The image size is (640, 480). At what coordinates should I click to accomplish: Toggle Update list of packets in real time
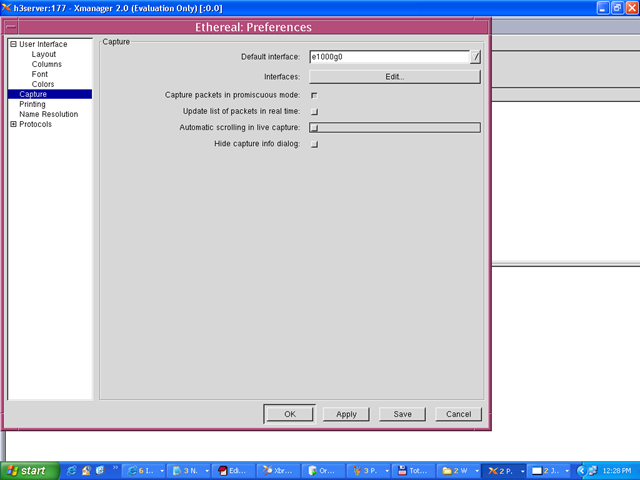tap(314, 111)
